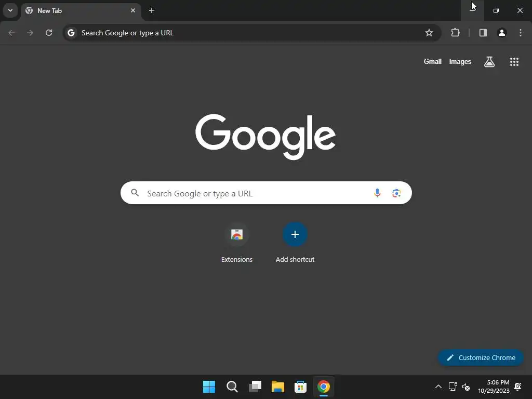The height and width of the screenshot is (399, 532).
Task: Open the Extensions puzzle-piece menu
Action: (455, 33)
